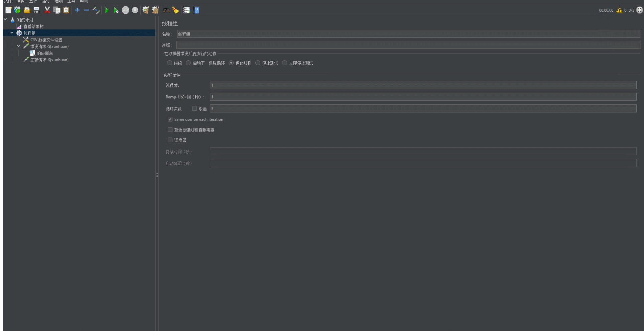Click the Clear All double broom icon
The height and width of the screenshot is (331, 644).
coord(155,10)
